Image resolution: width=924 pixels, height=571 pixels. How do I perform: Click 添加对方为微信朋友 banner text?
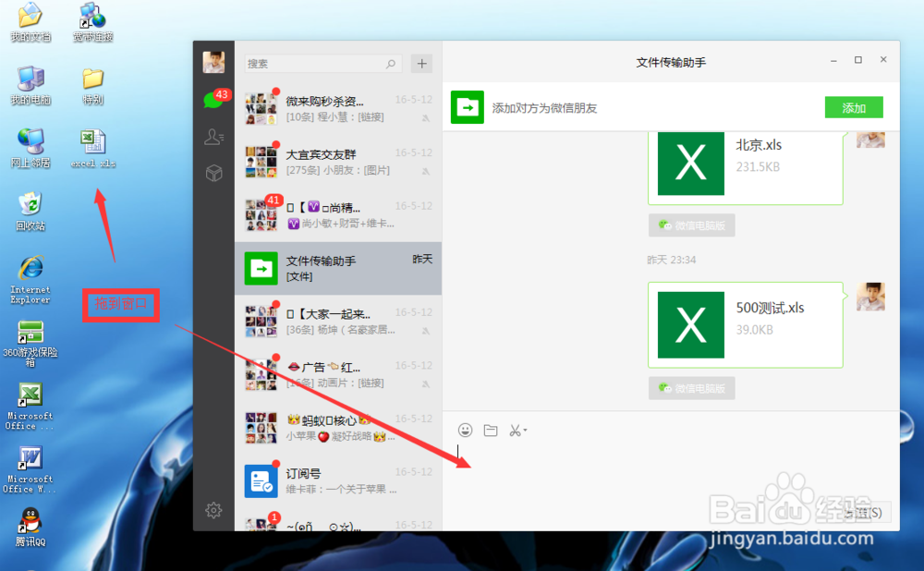pos(544,108)
